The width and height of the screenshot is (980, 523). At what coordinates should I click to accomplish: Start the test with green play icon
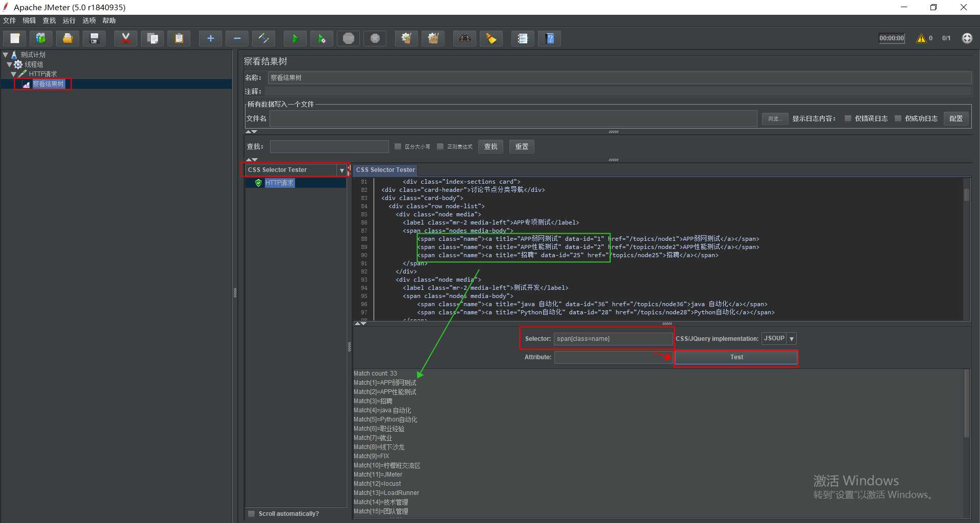coord(295,38)
